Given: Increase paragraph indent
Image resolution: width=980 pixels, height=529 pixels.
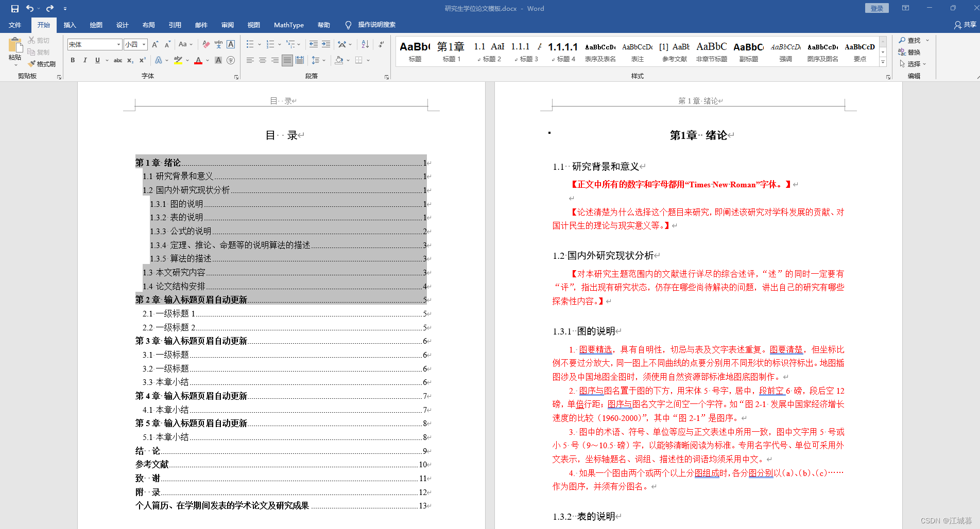Looking at the screenshot, I should [x=326, y=45].
